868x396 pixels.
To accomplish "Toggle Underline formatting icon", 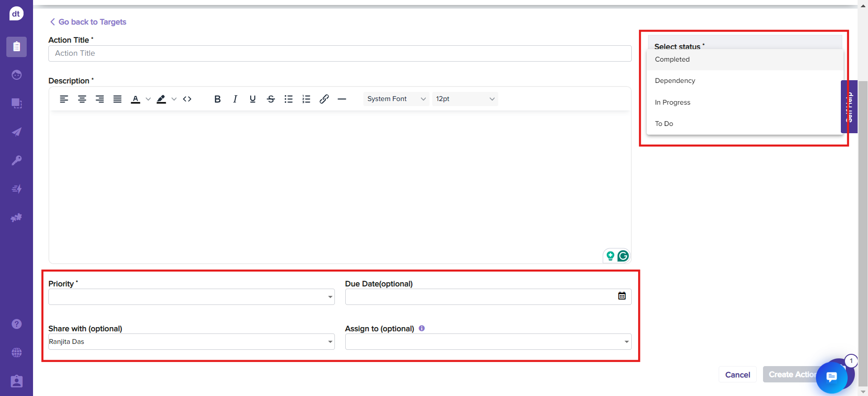I will pos(253,99).
